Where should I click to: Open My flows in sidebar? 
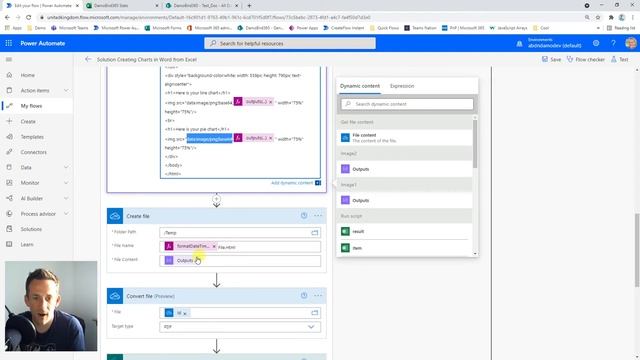pyautogui.click(x=31, y=106)
